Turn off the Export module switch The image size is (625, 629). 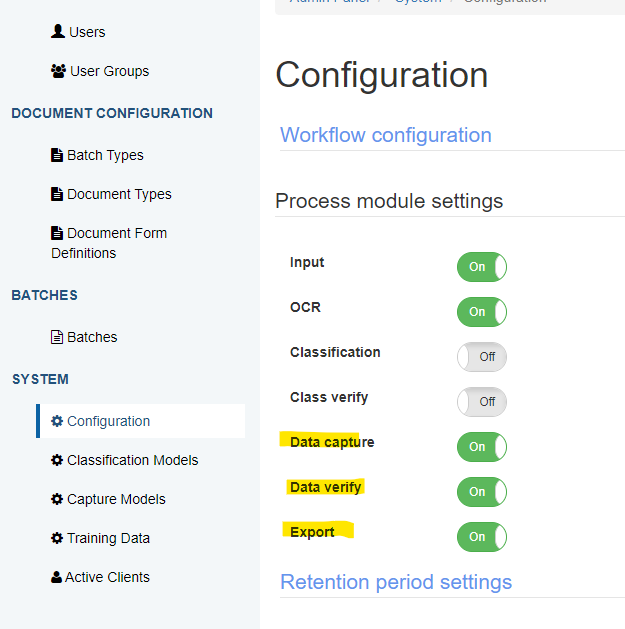click(482, 537)
